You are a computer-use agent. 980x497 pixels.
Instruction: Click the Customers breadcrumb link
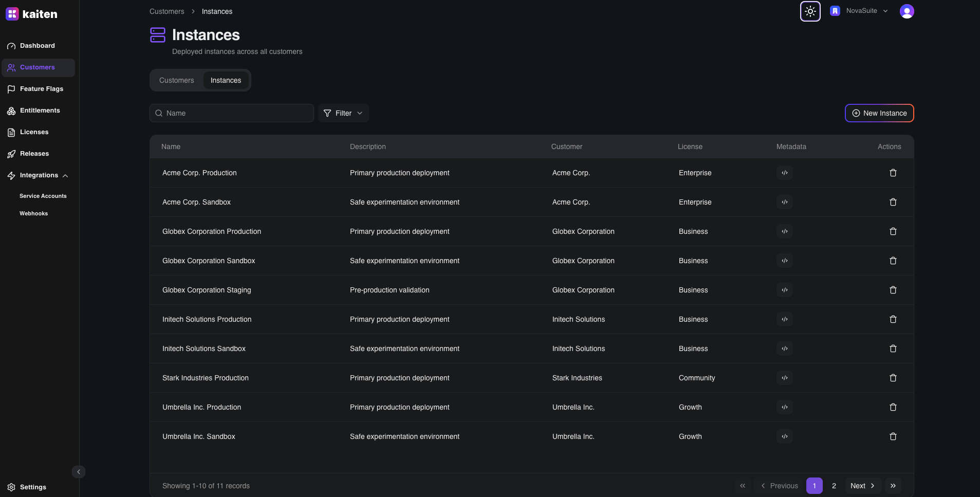pos(167,11)
